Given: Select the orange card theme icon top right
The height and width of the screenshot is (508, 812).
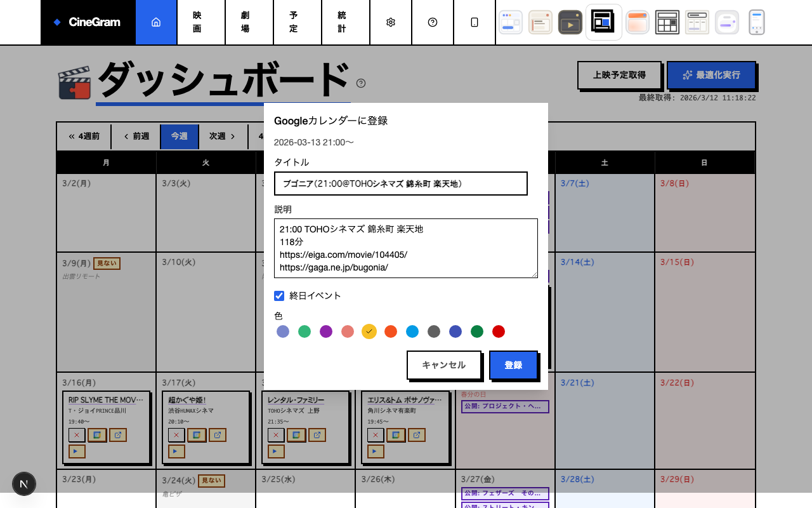Looking at the screenshot, I should point(637,22).
